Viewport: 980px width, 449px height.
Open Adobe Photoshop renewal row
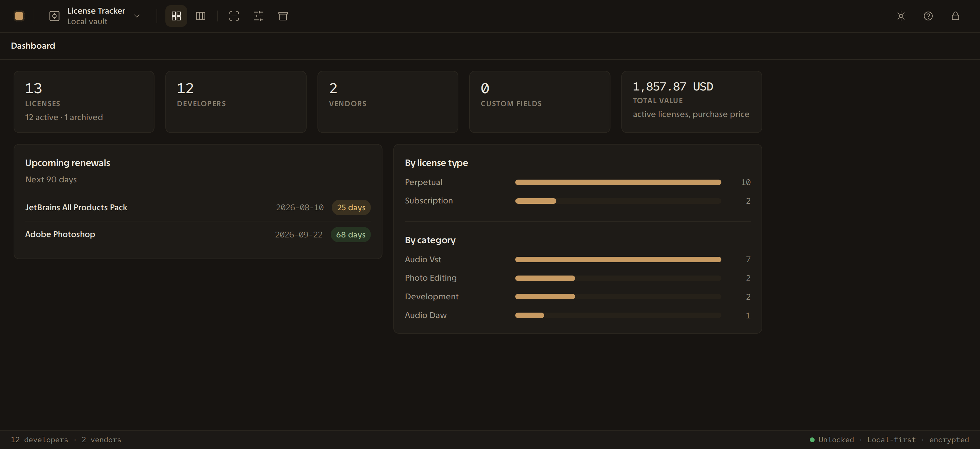tap(198, 235)
